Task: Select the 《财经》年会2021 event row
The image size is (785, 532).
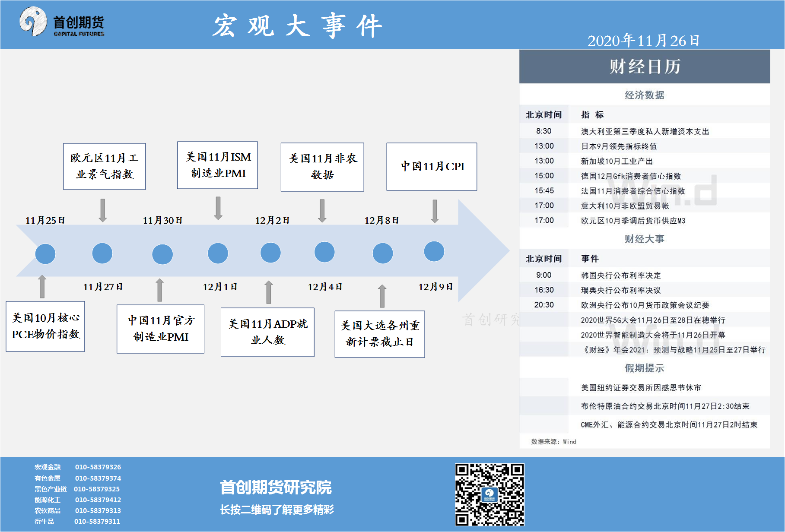Action: click(x=645, y=349)
